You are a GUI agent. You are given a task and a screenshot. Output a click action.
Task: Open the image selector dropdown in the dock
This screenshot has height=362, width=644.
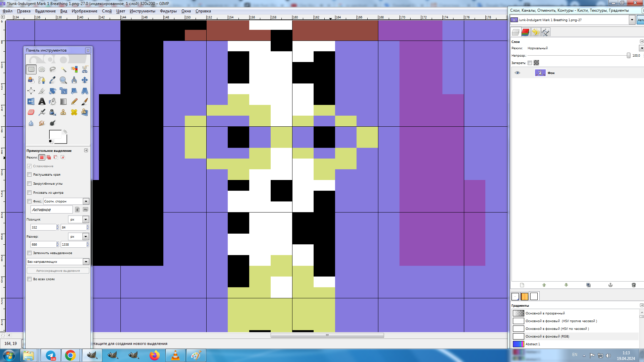632,20
